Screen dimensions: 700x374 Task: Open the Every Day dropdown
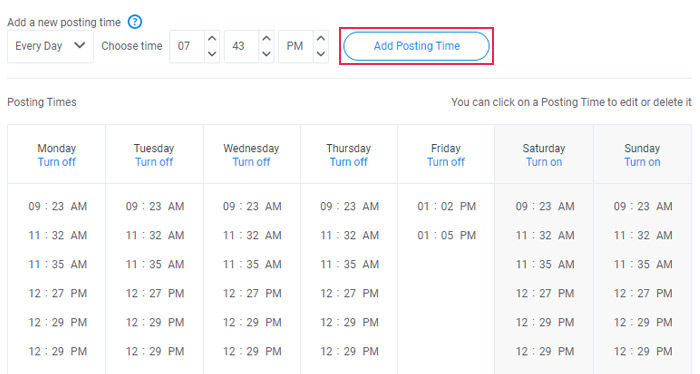pos(50,46)
